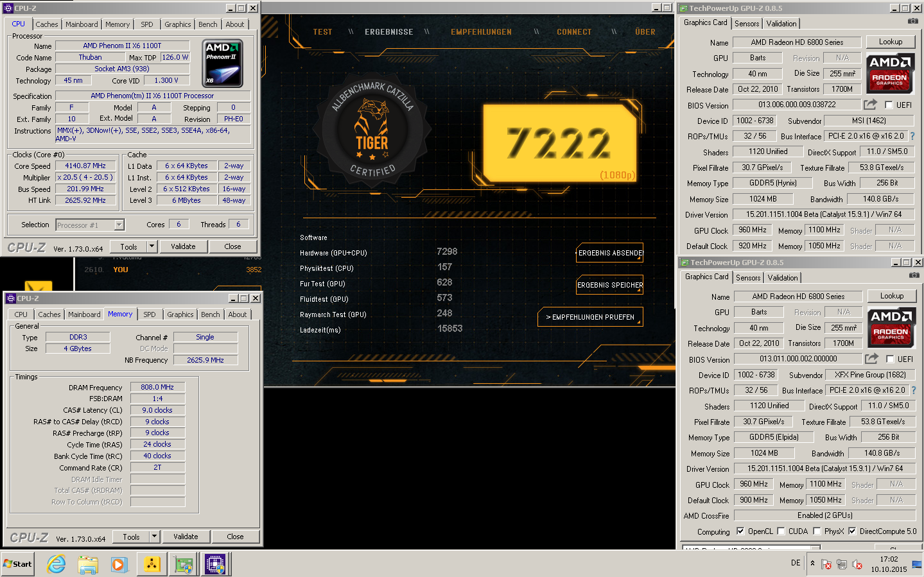The height and width of the screenshot is (577, 924).
Task: Toggle the DirectCompute 5.0 checkbox
Action: coord(852,531)
